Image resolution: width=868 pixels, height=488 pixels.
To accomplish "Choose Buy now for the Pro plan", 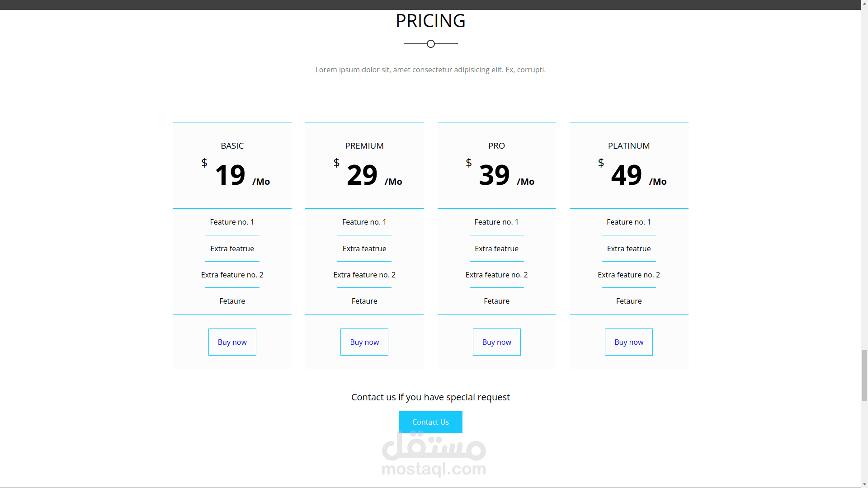I will (x=496, y=342).
